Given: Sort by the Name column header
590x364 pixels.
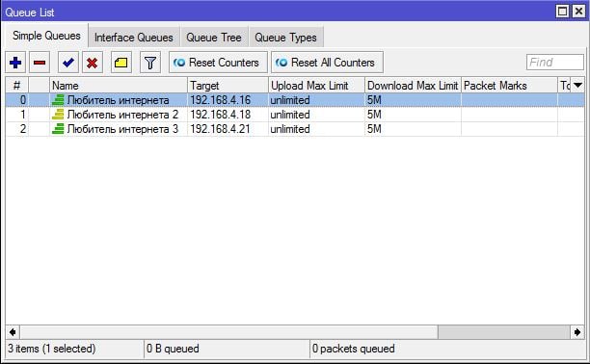Looking at the screenshot, I should point(119,86).
